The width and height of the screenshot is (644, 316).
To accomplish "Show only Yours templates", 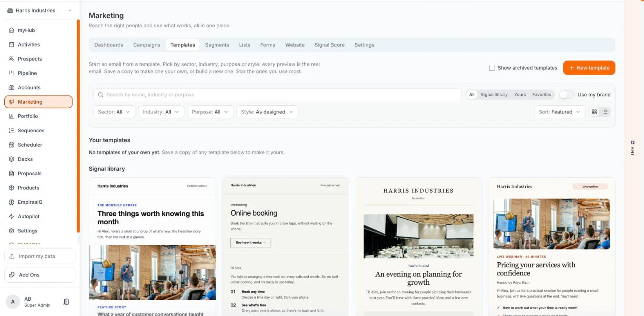I will (520, 95).
